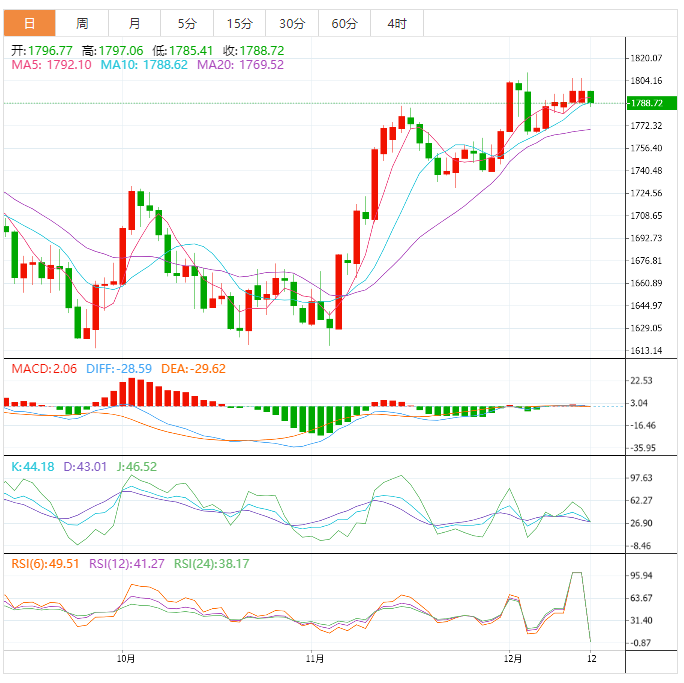
Task: Click the MA10: 1788.62 indicator text
Action: [x=144, y=65]
